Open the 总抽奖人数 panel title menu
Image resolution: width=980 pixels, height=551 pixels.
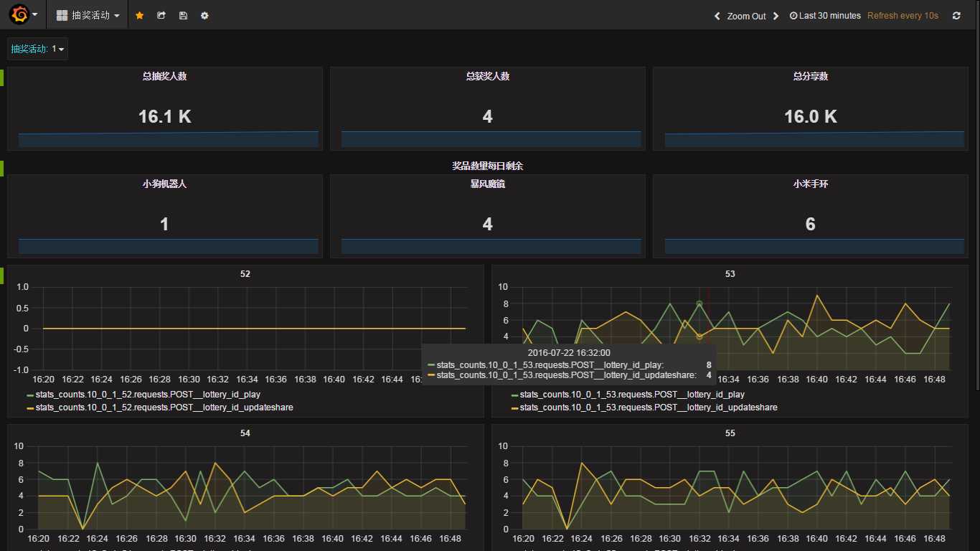(164, 76)
